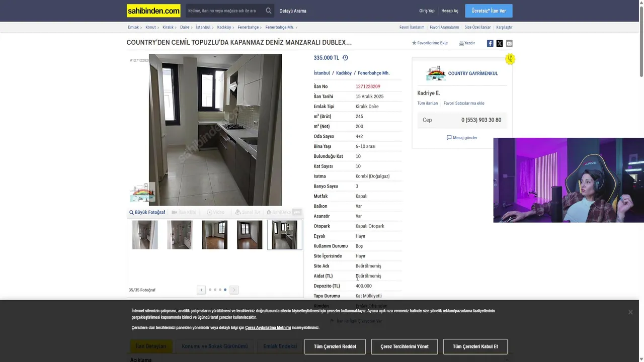Click Tüm Çerezleri Reddet button
Viewport: 644px width, 362px height.
[x=335, y=346]
